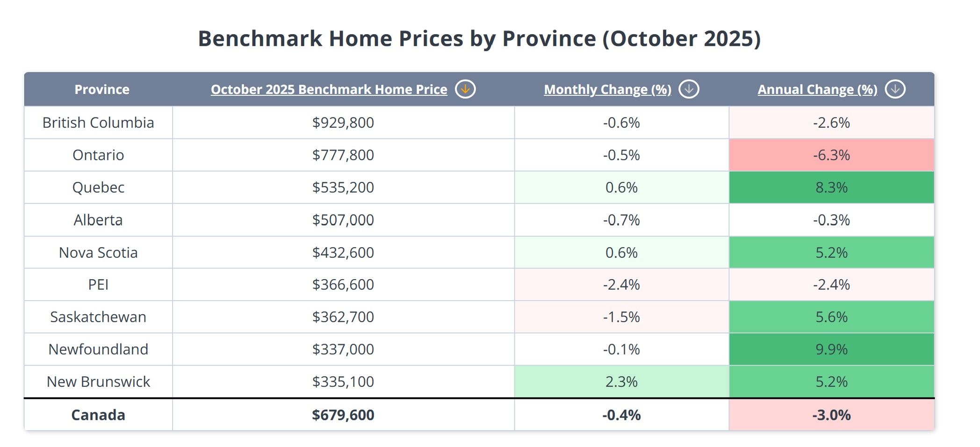Click the sort arrow icon beside Annual Change
The image size is (980, 447).
(895, 89)
